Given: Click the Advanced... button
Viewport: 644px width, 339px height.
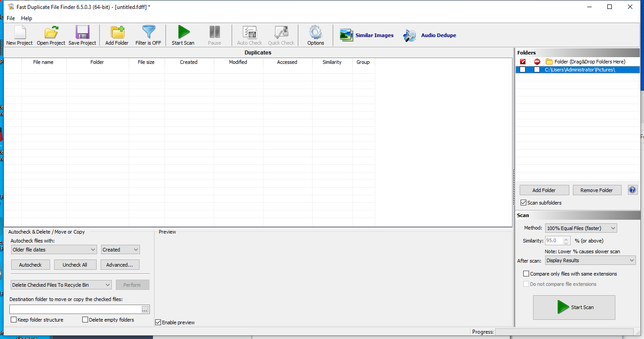Looking at the screenshot, I should click(x=120, y=265).
